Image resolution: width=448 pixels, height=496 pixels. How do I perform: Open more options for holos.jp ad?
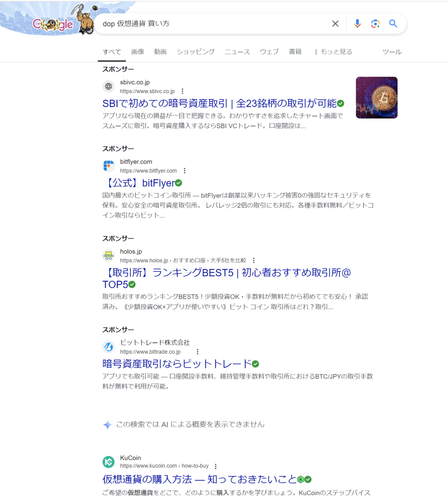pos(254,260)
